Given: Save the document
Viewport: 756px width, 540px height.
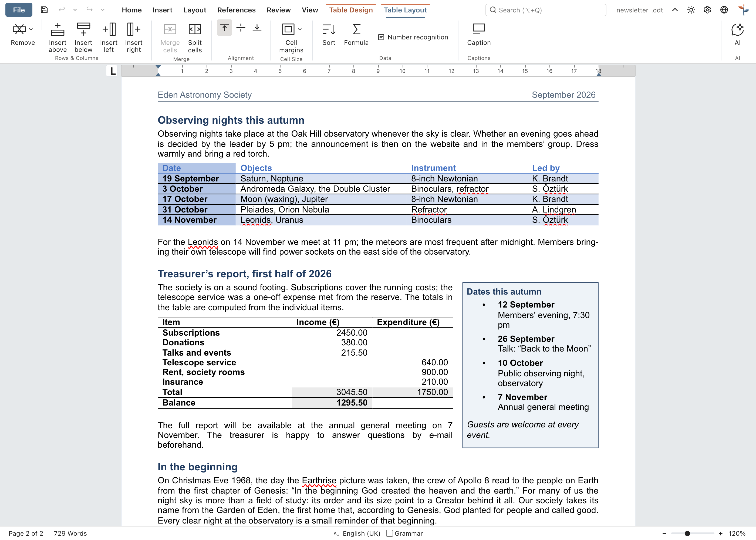Looking at the screenshot, I should pos(44,10).
